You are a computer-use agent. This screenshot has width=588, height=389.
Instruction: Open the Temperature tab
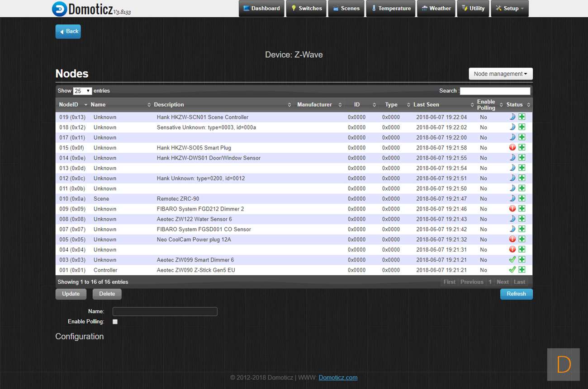click(390, 9)
